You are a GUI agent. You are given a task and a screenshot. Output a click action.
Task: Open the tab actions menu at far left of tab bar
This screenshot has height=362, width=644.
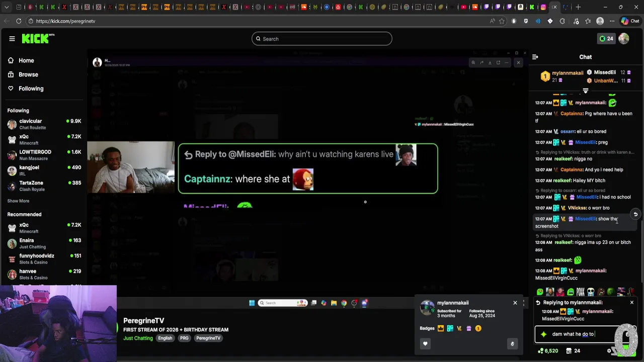(7, 7)
